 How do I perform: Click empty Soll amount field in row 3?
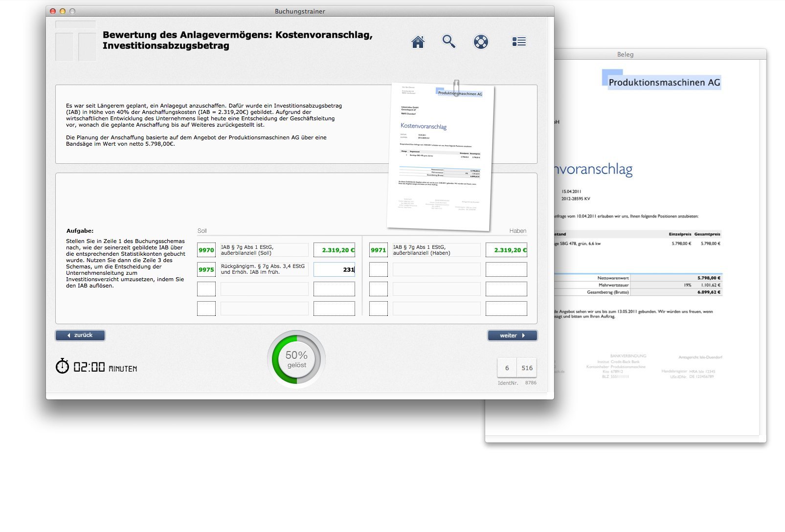coord(334,289)
